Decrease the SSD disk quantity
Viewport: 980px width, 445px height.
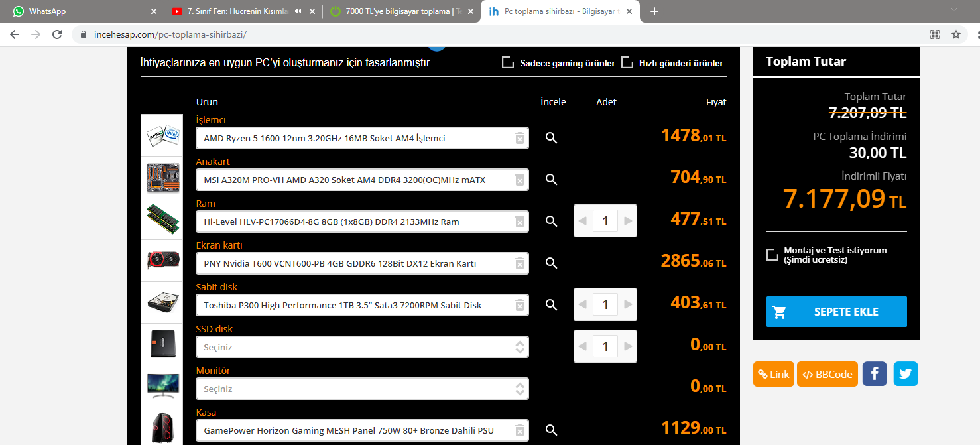pyautogui.click(x=583, y=346)
